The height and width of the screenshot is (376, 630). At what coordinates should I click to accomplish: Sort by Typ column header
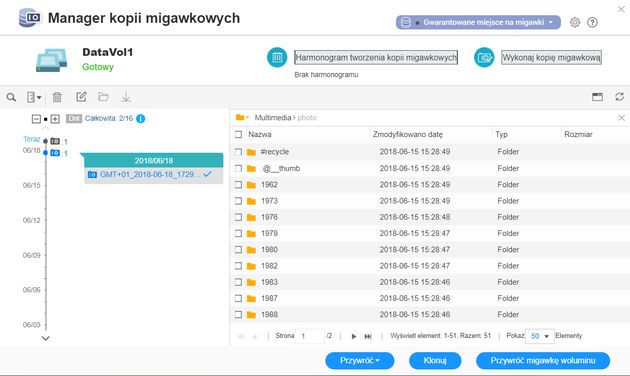click(501, 134)
